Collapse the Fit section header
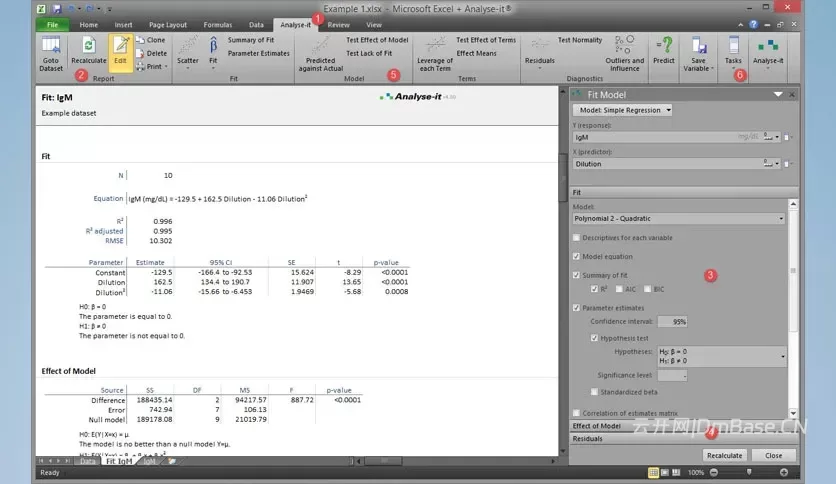Screen dimensions: 836x484 point(684,192)
